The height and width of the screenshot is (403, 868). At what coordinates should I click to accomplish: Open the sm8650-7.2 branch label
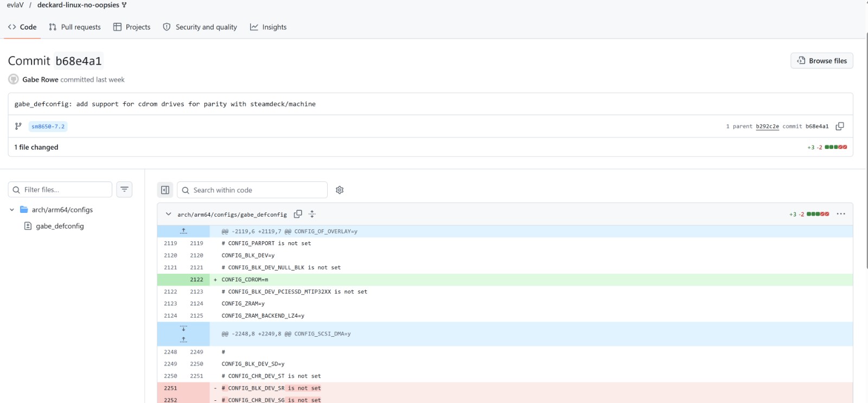click(x=48, y=127)
